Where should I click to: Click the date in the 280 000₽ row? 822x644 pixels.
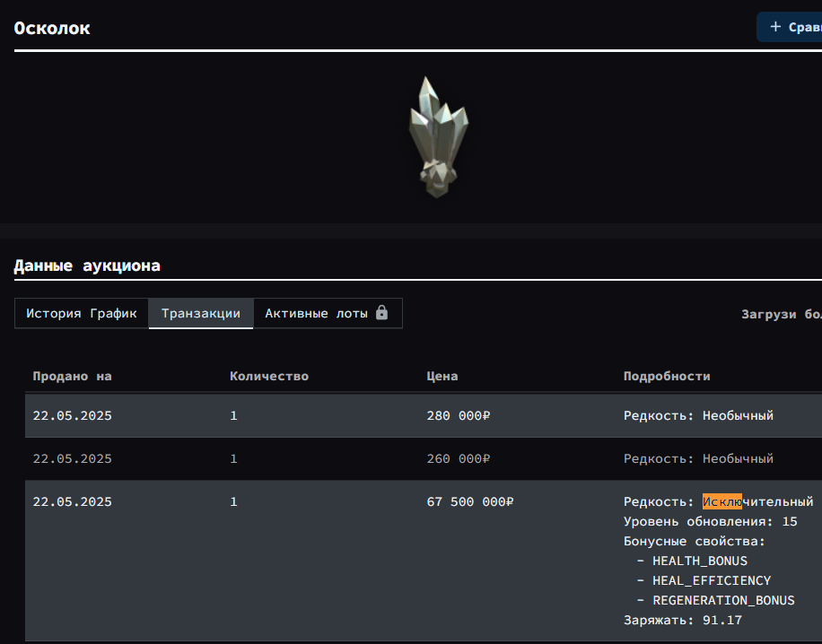coord(73,415)
